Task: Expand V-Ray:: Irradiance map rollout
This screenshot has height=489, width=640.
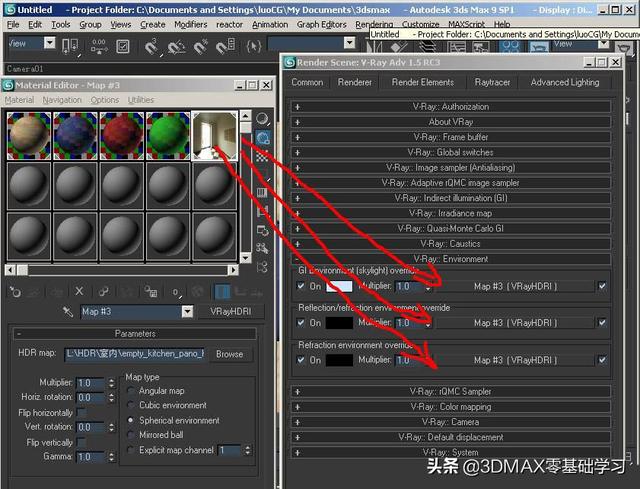Action: tap(451, 213)
